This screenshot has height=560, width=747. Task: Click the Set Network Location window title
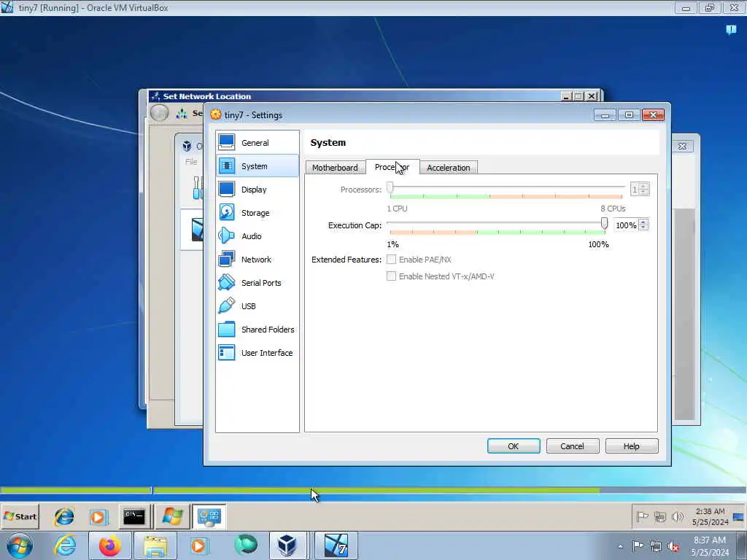[206, 96]
